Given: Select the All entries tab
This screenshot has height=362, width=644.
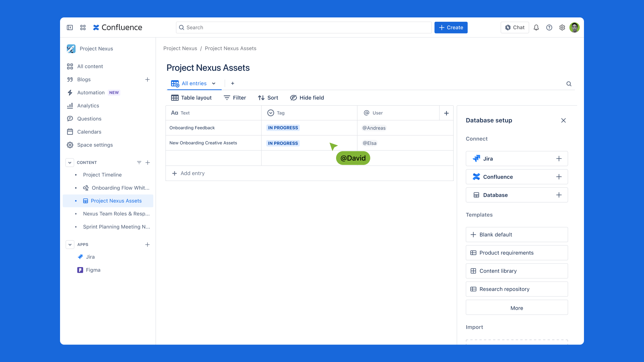Looking at the screenshot, I should [194, 83].
